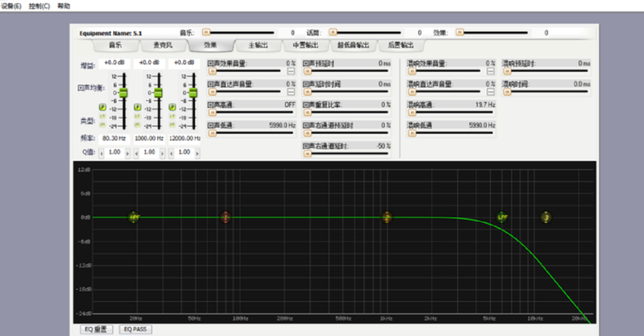Open the 控制(C) menu
This screenshot has height=336, width=644.
tap(40, 6)
